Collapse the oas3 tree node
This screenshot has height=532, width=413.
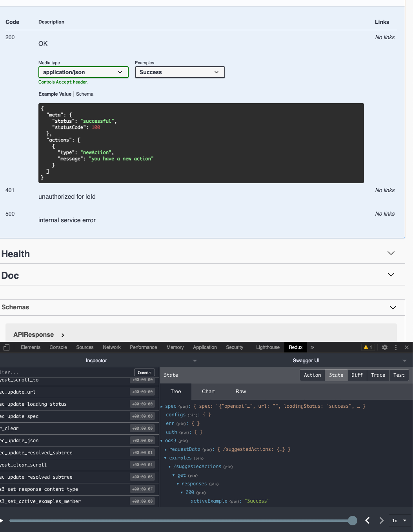click(161, 441)
